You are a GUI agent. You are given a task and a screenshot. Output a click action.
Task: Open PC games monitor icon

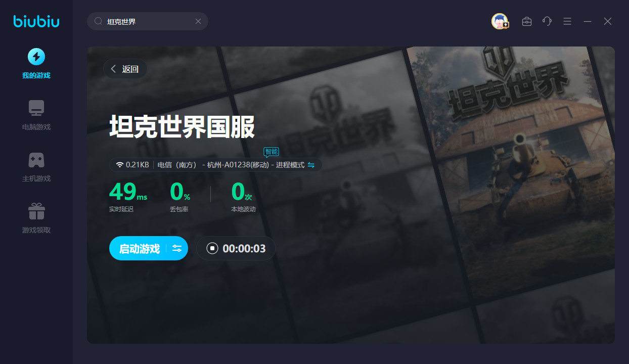(x=36, y=108)
